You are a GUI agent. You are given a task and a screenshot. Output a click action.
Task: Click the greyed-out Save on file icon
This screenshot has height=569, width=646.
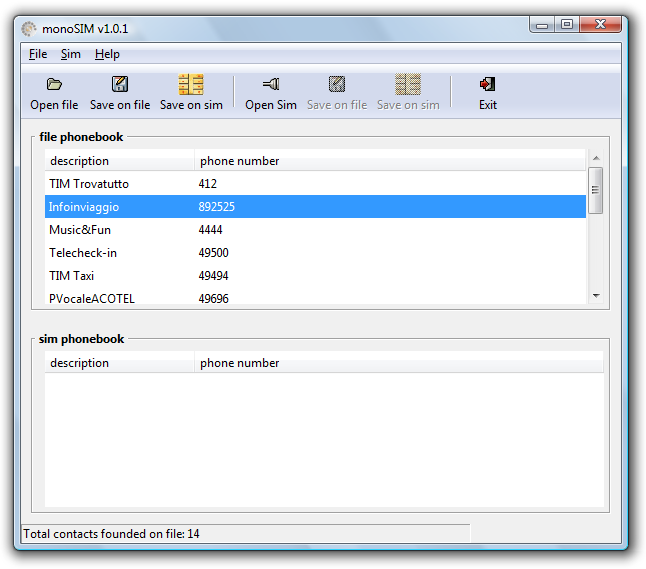coord(337,84)
